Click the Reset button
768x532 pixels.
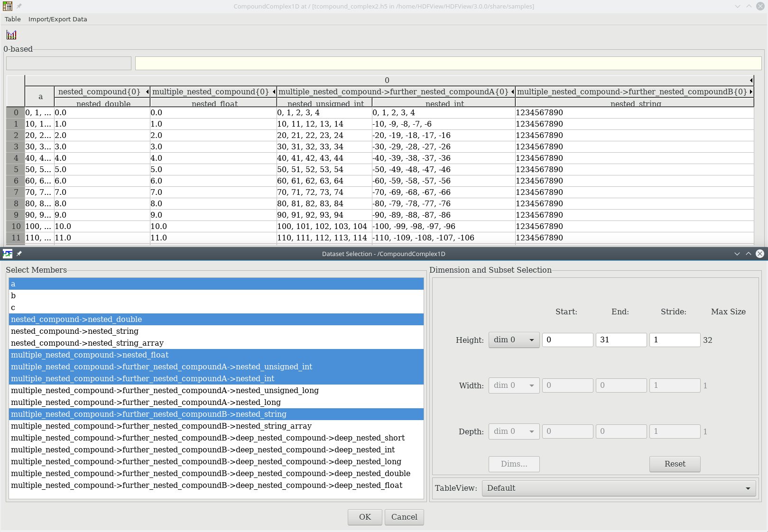click(x=675, y=464)
